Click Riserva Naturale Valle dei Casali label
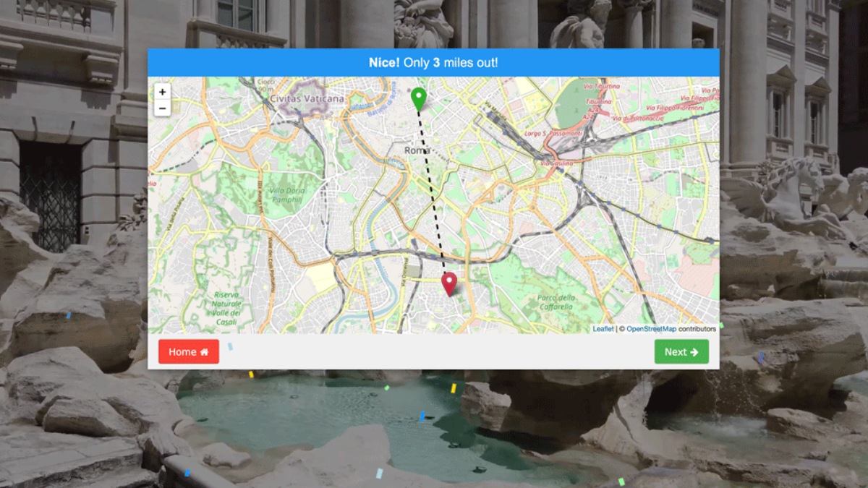Viewport: 868px width, 488px height. (227, 308)
